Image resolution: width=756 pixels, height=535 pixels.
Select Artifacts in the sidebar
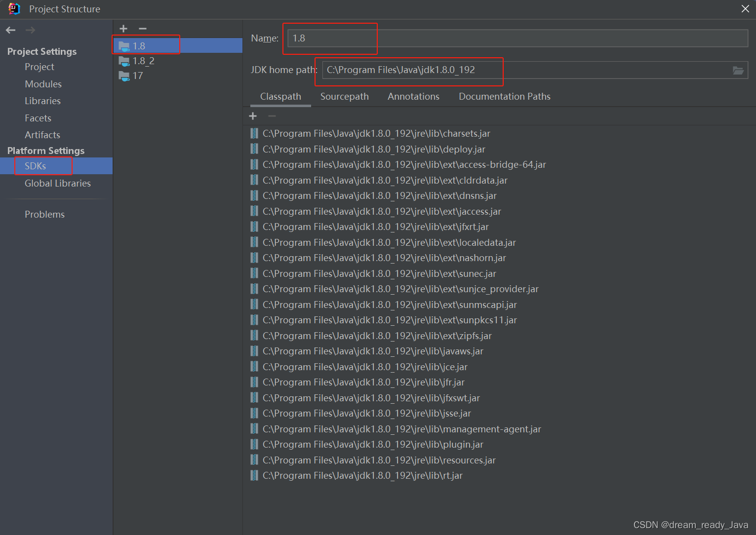coord(42,135)
